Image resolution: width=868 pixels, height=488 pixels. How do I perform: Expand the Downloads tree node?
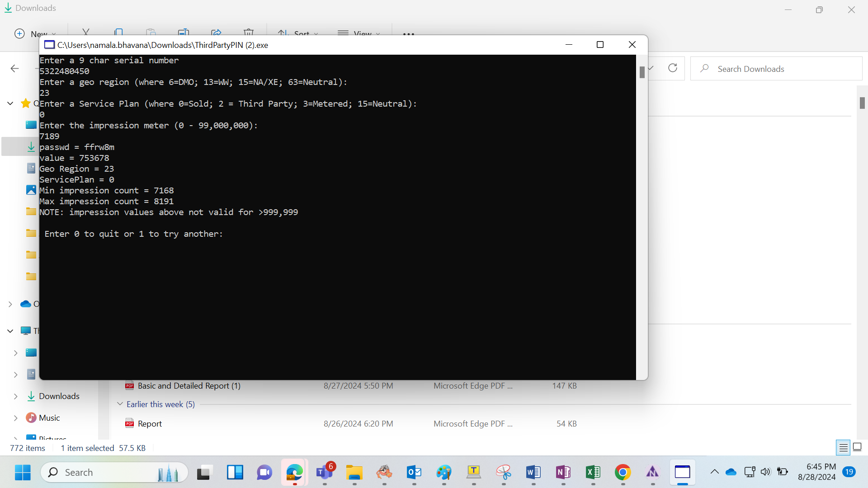point(16,396)
